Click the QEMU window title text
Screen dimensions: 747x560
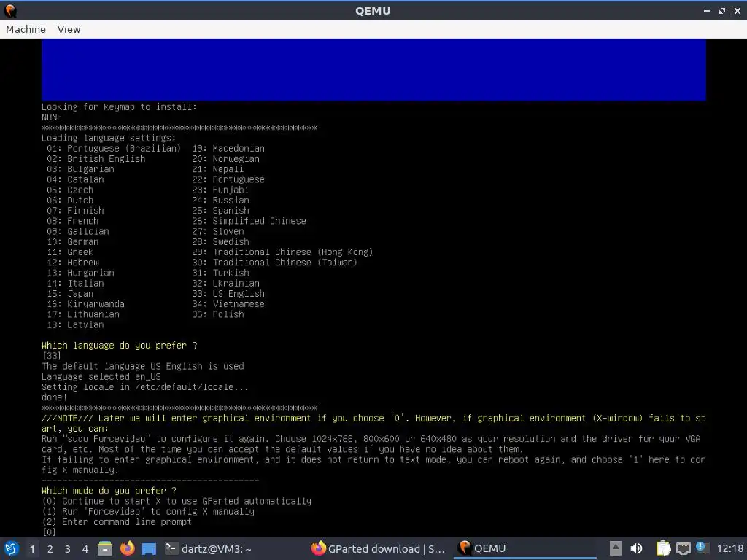click(x=373, y=10)
